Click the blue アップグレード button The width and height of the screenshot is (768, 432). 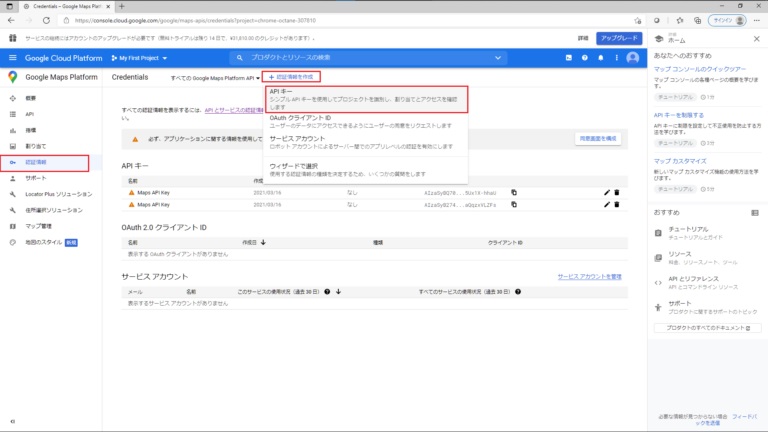point(619,38)
